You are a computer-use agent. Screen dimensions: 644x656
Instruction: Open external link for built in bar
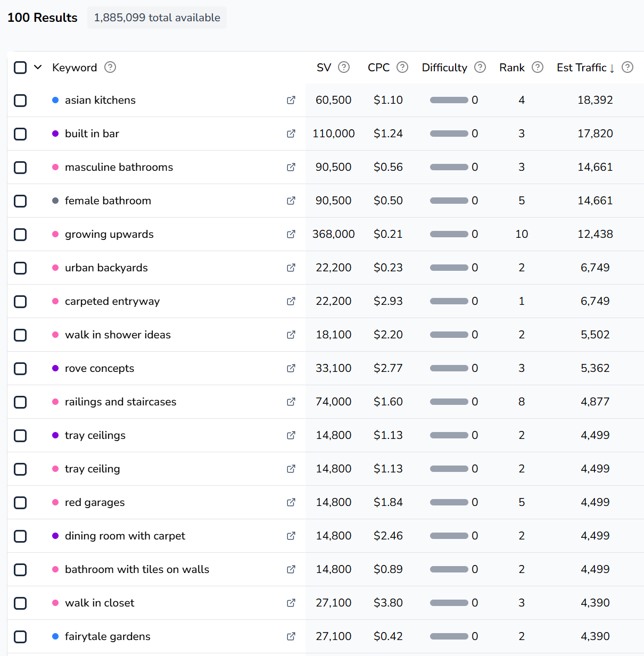pyautogui.click(x=291, y=134)
